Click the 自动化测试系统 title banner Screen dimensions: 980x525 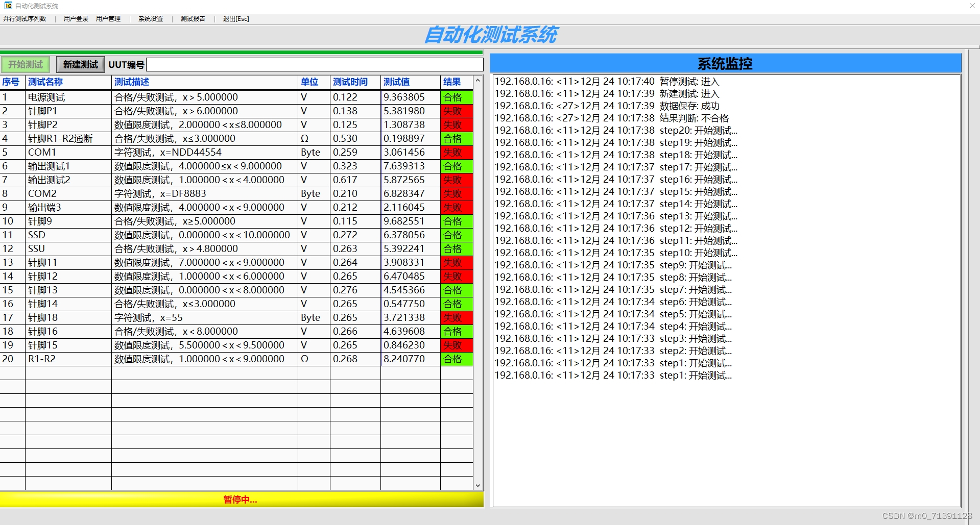pyautogui.click(x=491, y=35)
